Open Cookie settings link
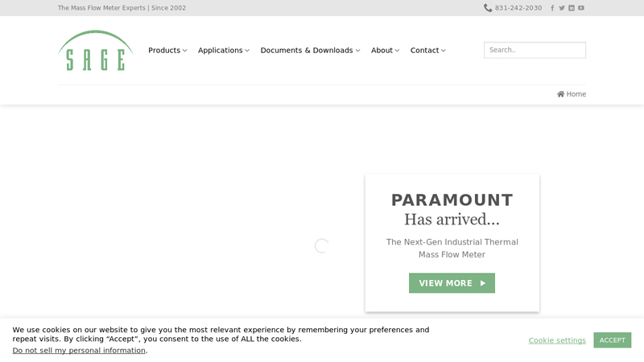Viewport: 644px width, 362px height. tap(557, 340)
